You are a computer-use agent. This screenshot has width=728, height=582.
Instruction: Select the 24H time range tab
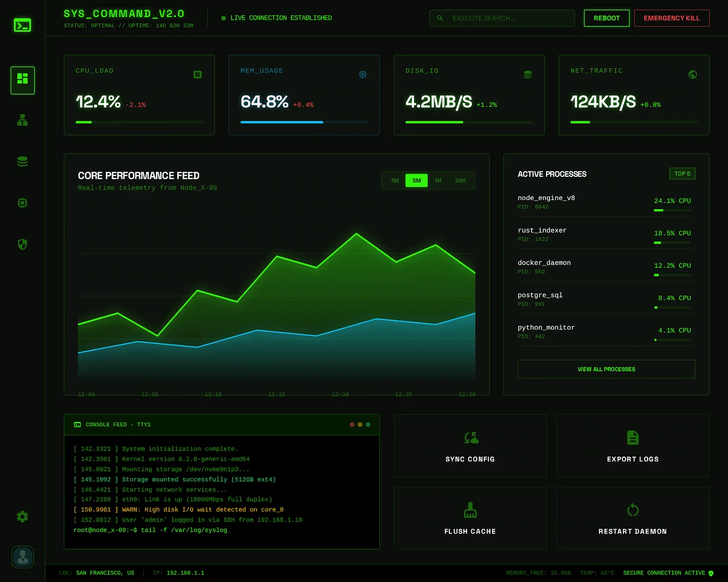click(x=461, y=181)
